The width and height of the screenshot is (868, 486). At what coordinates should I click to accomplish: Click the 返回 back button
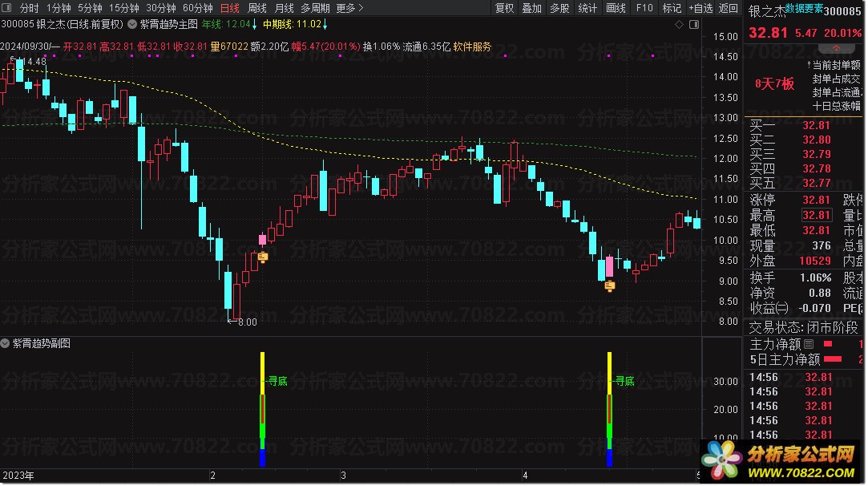[x=728, y=8]
